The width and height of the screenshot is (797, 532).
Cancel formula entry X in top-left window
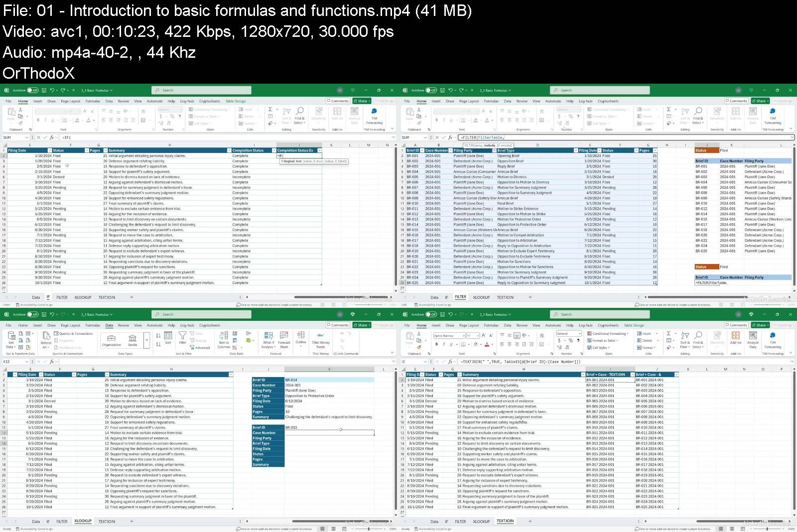[38, 137]
